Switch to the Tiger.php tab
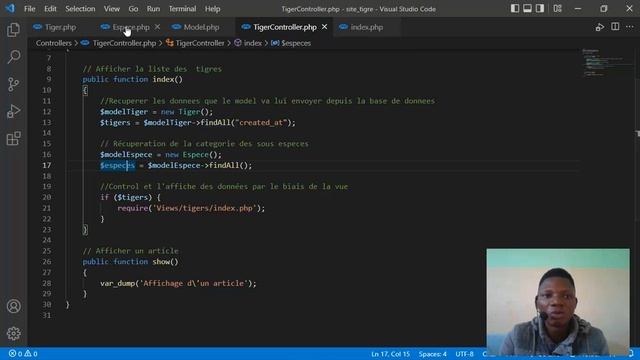Viewport: 640px width, 360px height. (x=60, y=27)
